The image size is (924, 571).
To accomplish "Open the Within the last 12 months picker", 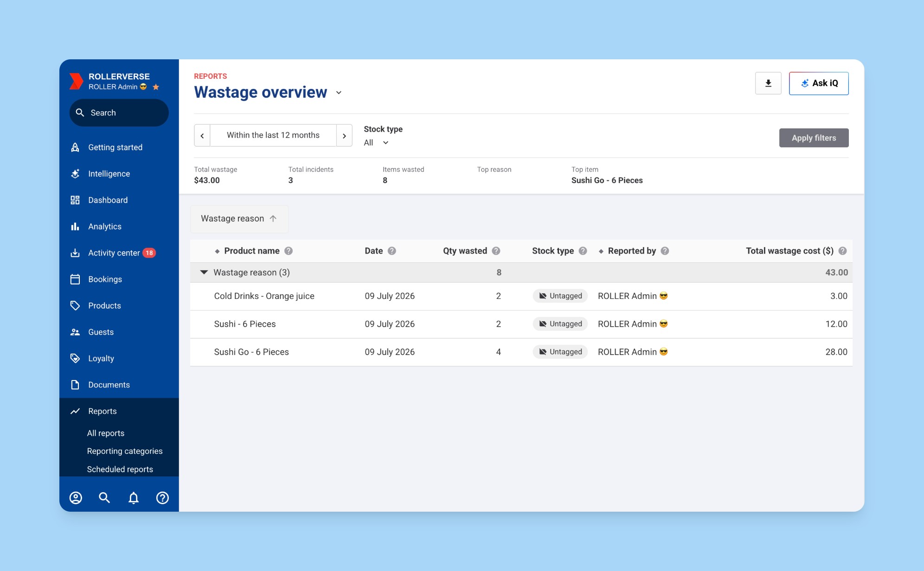I will click(273, 135).
